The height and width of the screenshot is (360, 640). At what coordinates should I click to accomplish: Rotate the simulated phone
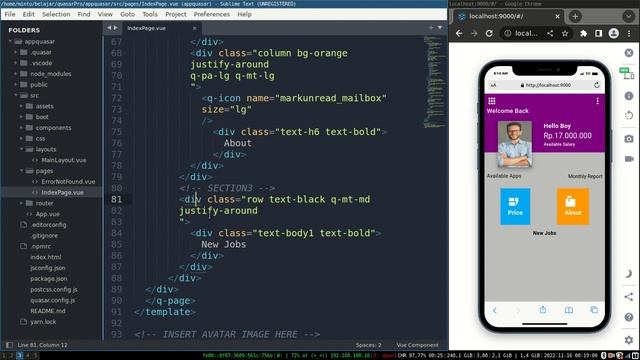(629, 116)
